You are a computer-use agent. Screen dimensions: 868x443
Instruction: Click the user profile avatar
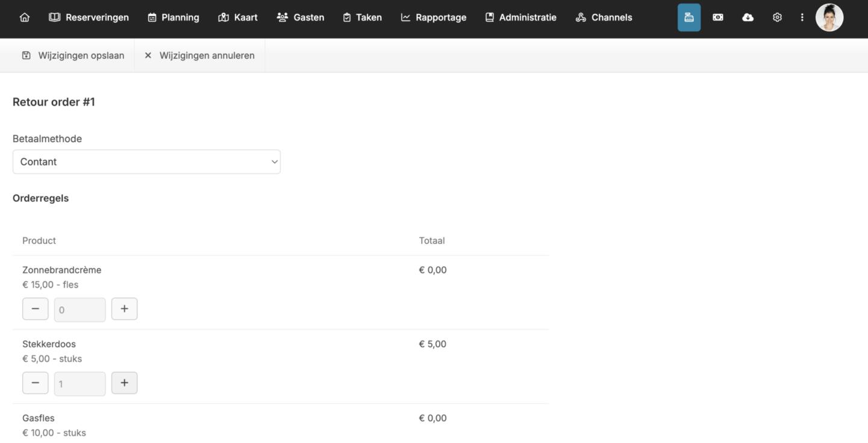point(829,17)
